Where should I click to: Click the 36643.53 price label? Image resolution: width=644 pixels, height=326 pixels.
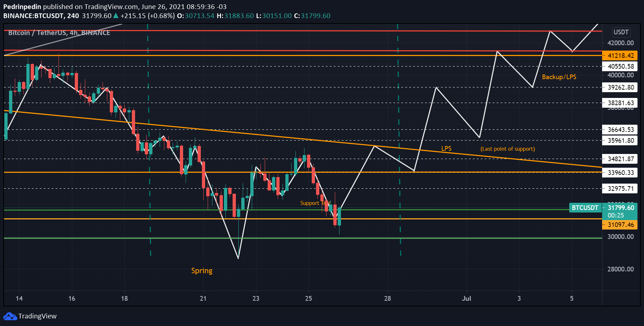click(620, 130)
